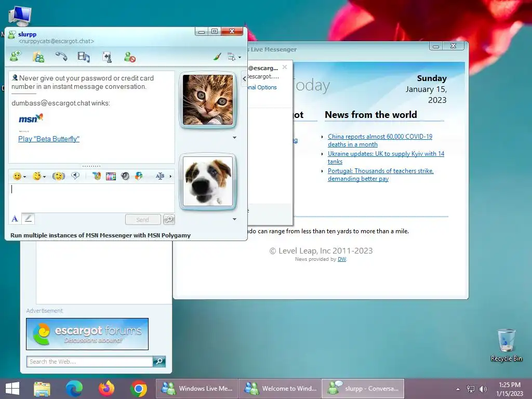Focus the message typing box
This screenshot has width=532, height=399.
[x=91, y=198]
